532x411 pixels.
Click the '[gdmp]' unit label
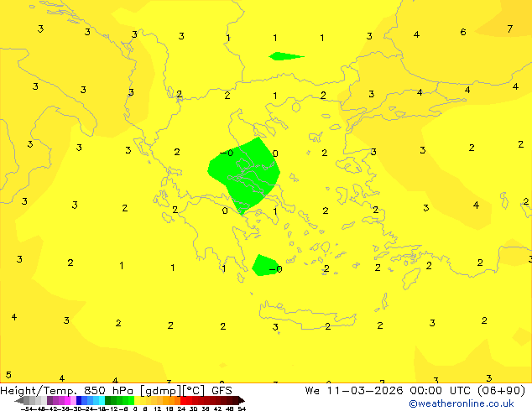click(x=161, y=391)
